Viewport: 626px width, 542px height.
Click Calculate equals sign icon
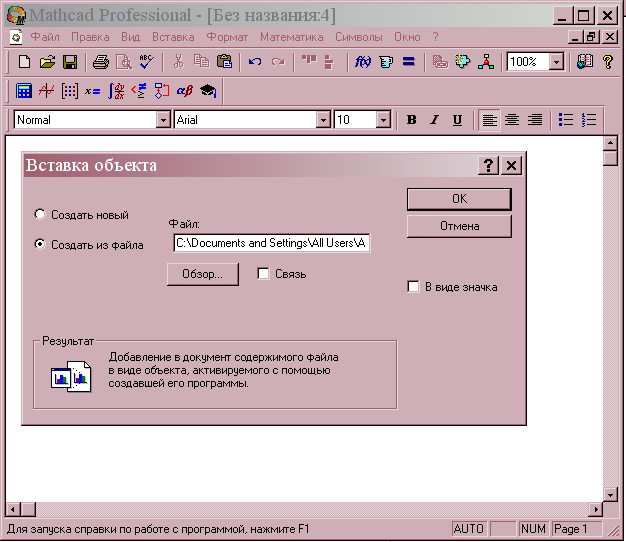pyautogui.click(x=409, y=62)
